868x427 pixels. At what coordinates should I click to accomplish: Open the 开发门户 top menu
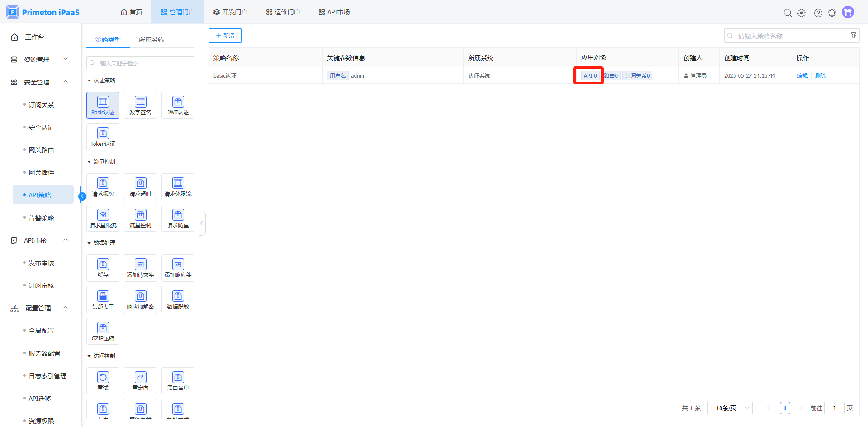coord(230,12)
